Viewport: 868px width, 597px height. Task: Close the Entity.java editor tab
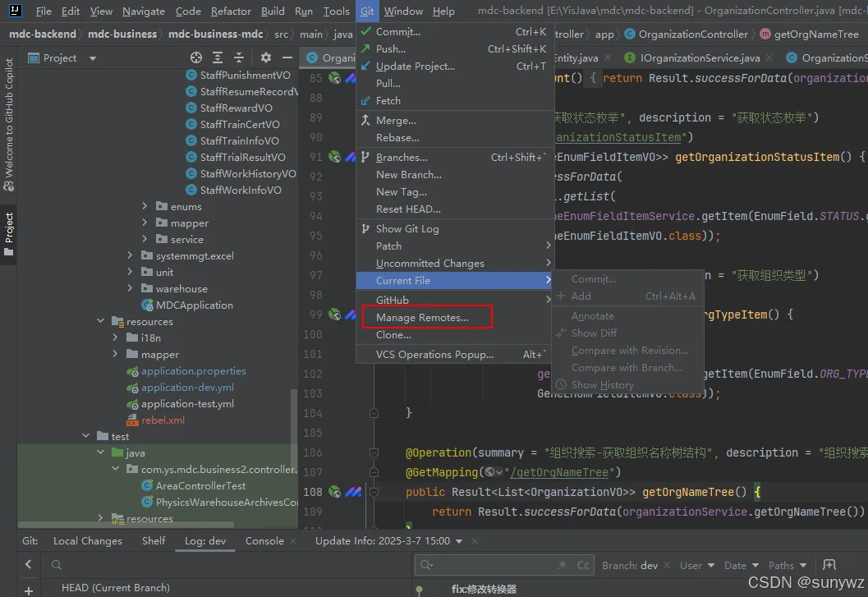click(x=608, y=57)
